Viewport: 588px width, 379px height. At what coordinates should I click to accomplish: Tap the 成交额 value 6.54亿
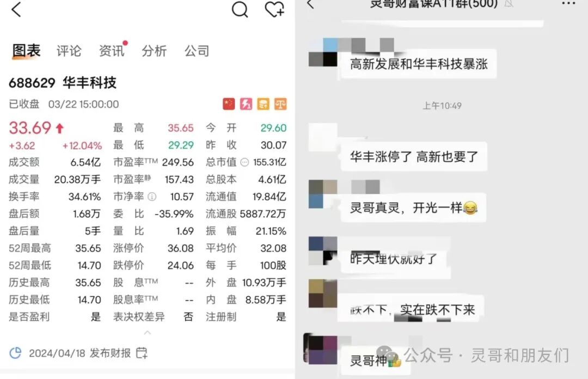point(85,162)
